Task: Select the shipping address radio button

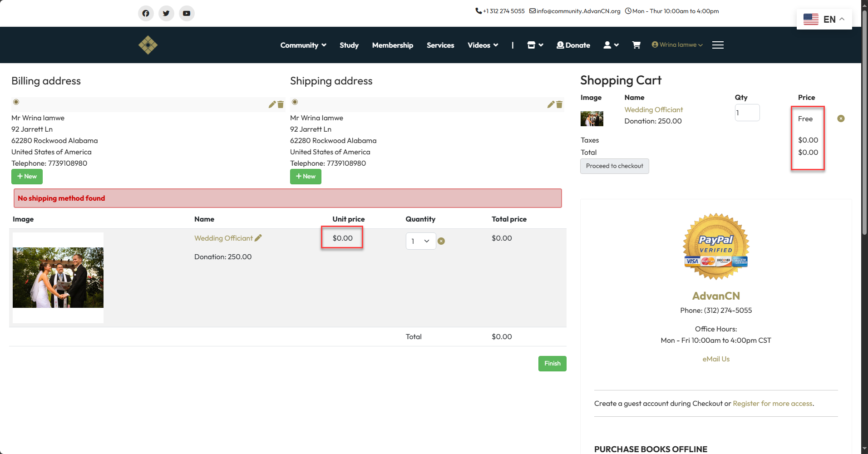Action: 295,102
